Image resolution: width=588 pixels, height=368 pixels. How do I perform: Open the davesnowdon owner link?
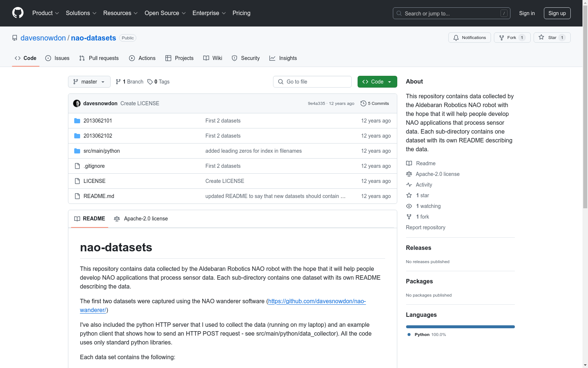[x=43, y=38]
